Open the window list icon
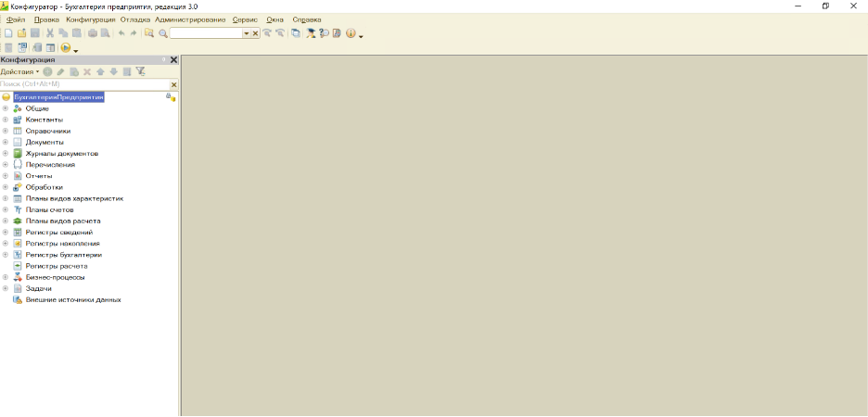868x417 pixels. pos(296,33)
